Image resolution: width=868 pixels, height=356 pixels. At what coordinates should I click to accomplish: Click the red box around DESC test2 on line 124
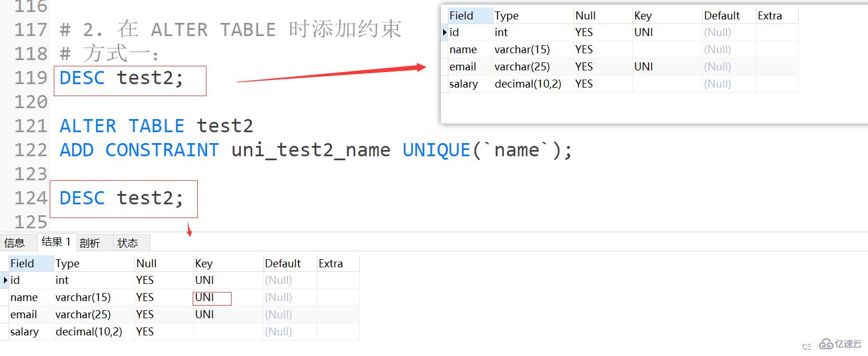124,199
